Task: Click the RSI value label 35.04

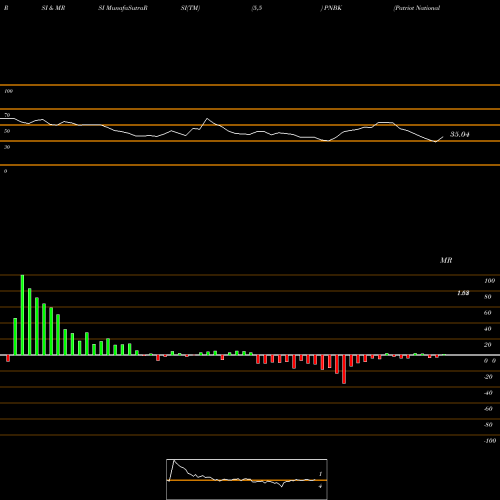Action: tap(460, 134)
